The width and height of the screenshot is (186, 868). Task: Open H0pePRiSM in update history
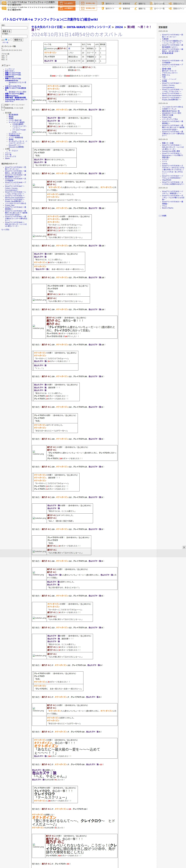[166, 180]
